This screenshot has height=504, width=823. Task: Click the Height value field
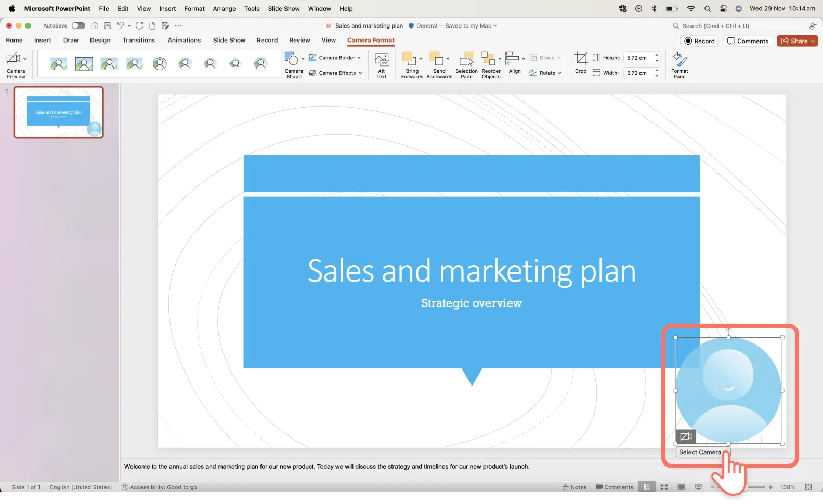click(x=638, y=58)
